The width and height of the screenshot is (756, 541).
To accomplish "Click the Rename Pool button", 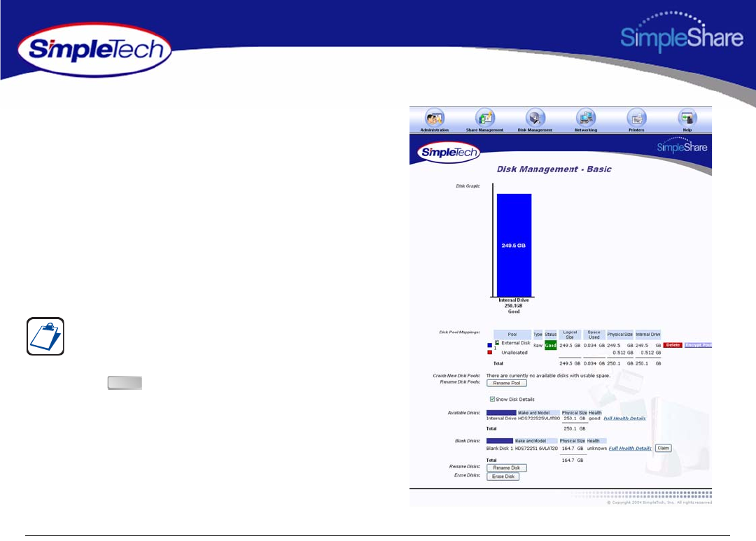I will click(506, 383).
